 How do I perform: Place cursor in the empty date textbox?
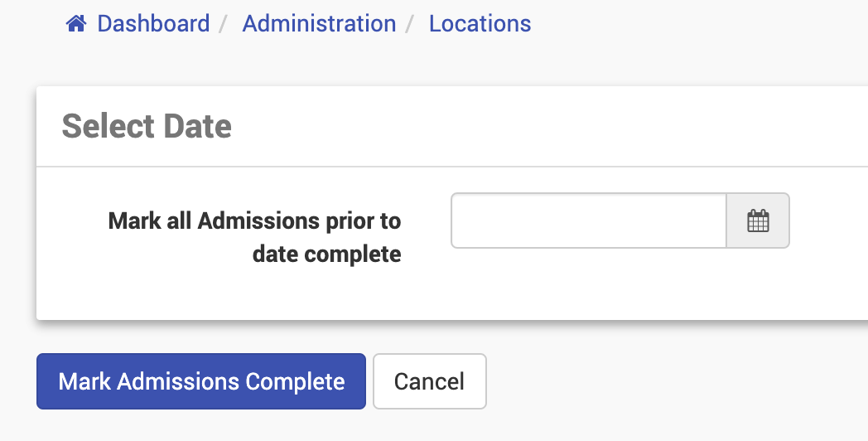589,220
